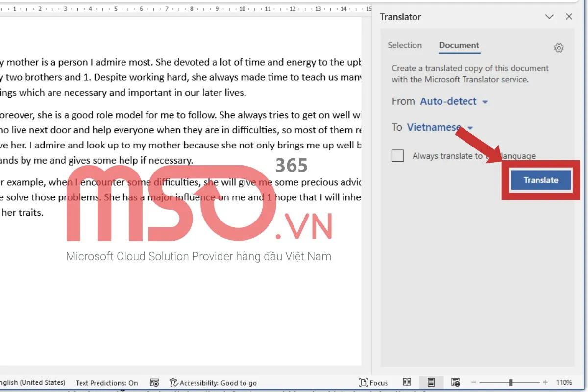Click English (United States) language indicator
The height and width of the screenshot is (392, 588).
32,382
